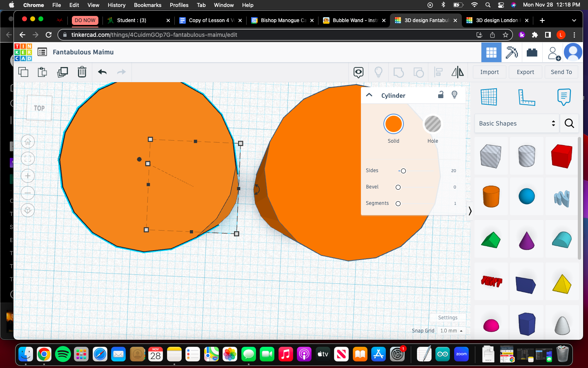Switch to the Bubble Wand tab
Viewport: 588px width, 368px height.
(354, 20)
